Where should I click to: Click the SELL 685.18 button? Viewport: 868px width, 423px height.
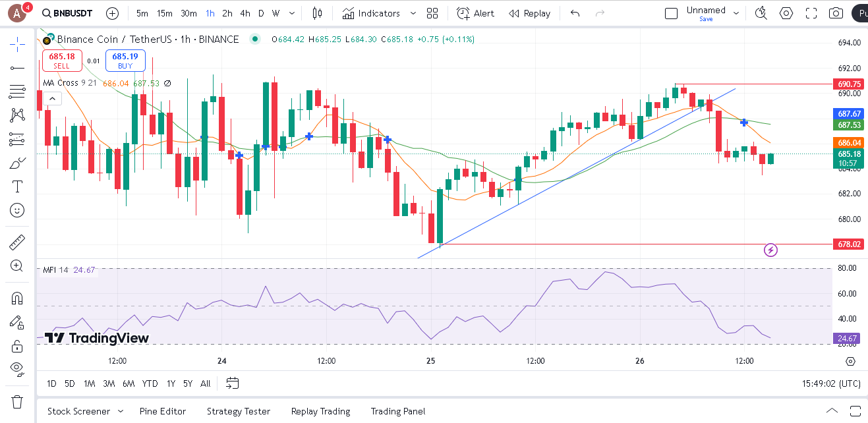(62, 61)
